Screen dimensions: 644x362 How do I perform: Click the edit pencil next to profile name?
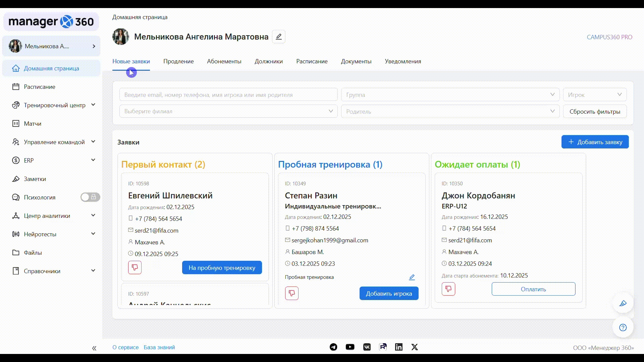pos(278,37)
